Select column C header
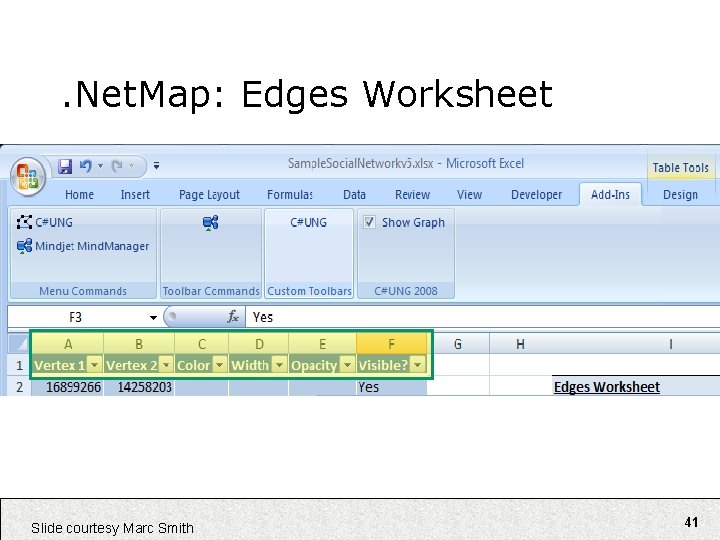Screen dimensions: 720x540 tap(202, 344)
